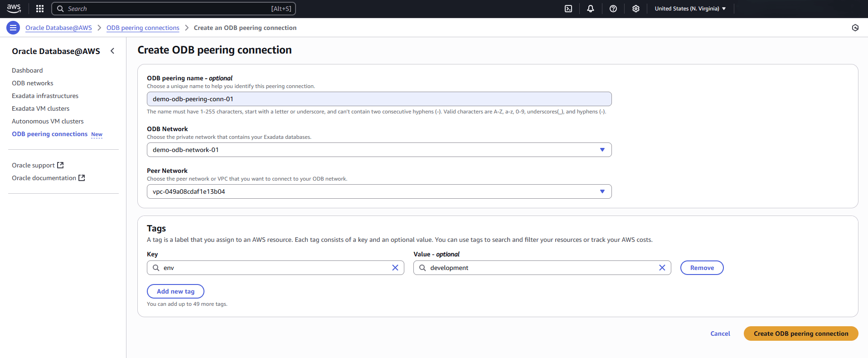Open the N. Virginia region selector
Image resolution: width=868 pixels, height=358 pixels.
click(690, 9)
